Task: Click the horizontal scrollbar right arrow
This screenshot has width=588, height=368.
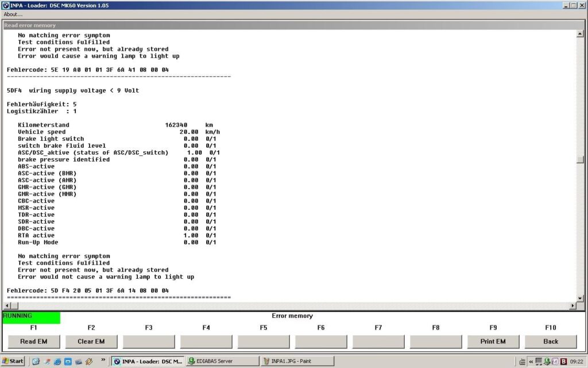Action: (x=572, y=306)
